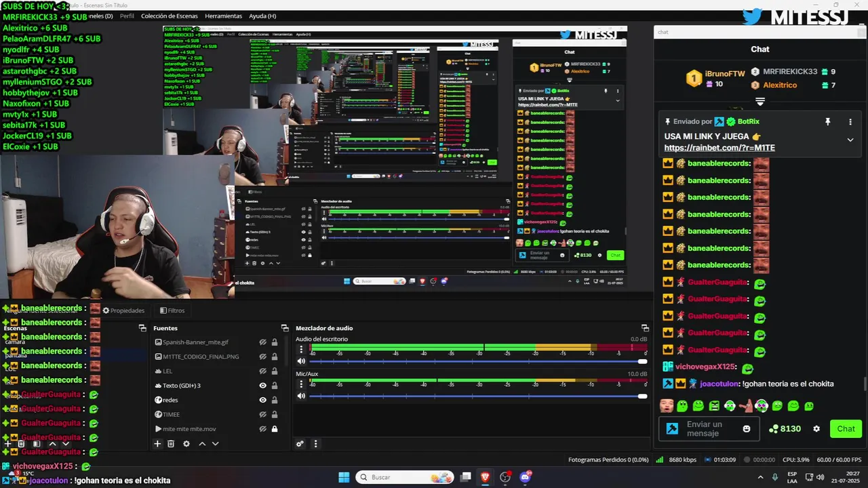The height and width of the screenshot is (488, 868).
Task: Click the Windows taskbar Buscar search box
Action: [405, 477]
